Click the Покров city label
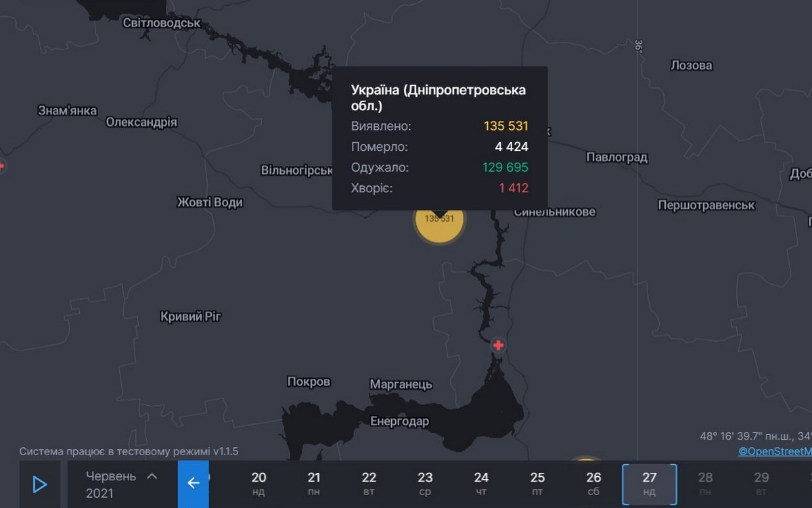 [x=309, y=382]
